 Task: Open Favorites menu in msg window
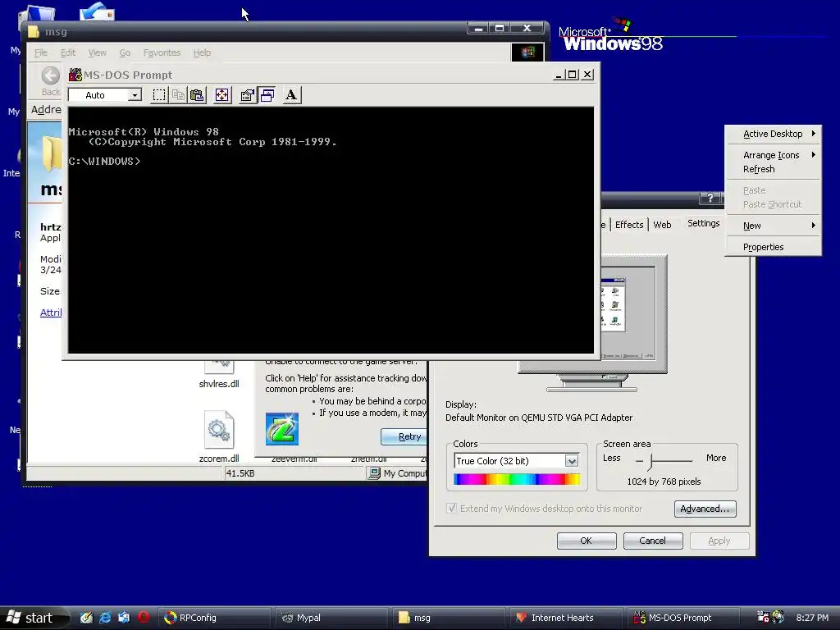tap(162, 52)
